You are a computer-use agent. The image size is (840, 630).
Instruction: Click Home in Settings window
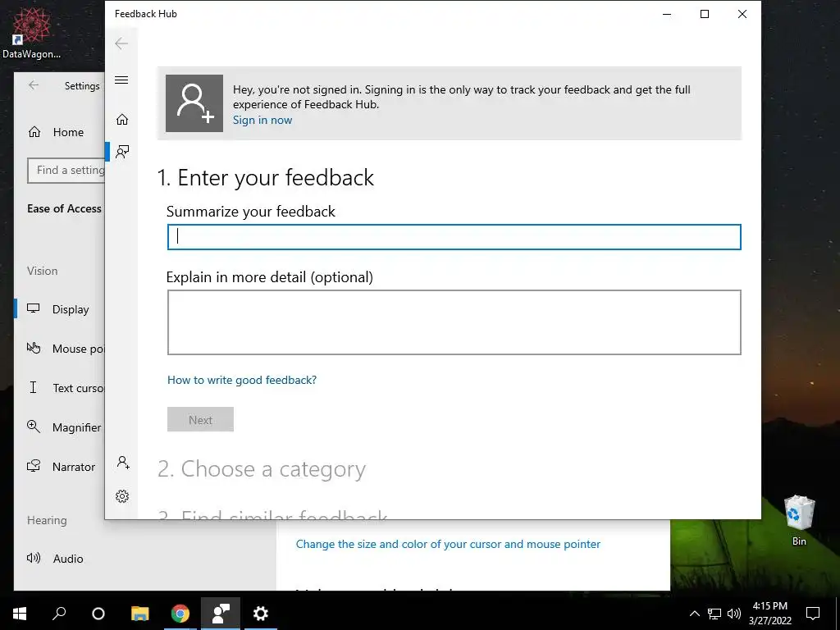click(x=57, y=132)
